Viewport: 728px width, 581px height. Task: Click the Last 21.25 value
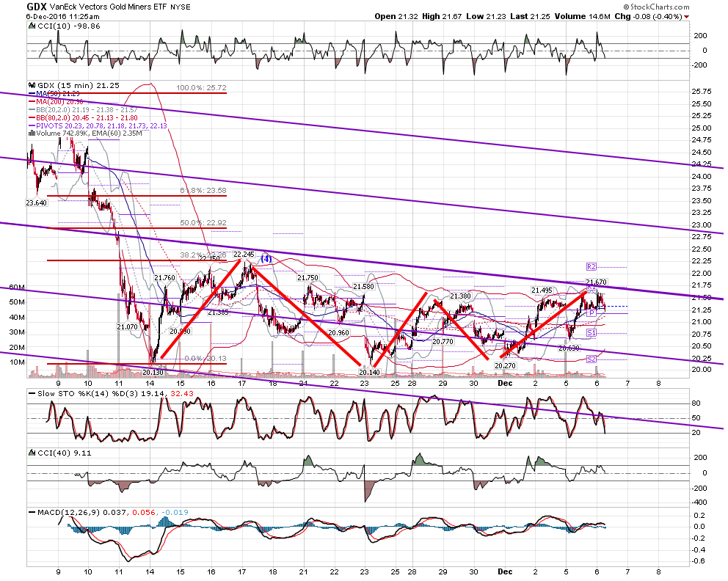530,16
